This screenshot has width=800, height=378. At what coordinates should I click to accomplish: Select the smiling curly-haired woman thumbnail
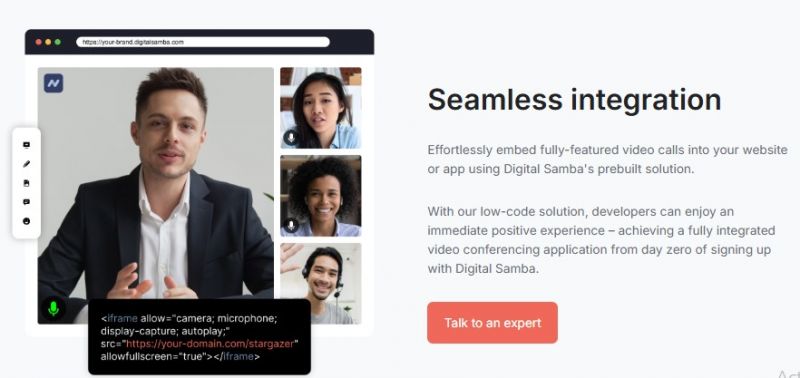point(320,196)
